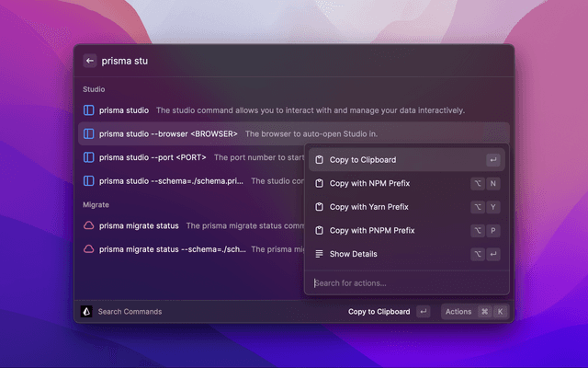Open the Actions panel button
Viewport: 588px width, 368px height.
(x=473, y=312)
